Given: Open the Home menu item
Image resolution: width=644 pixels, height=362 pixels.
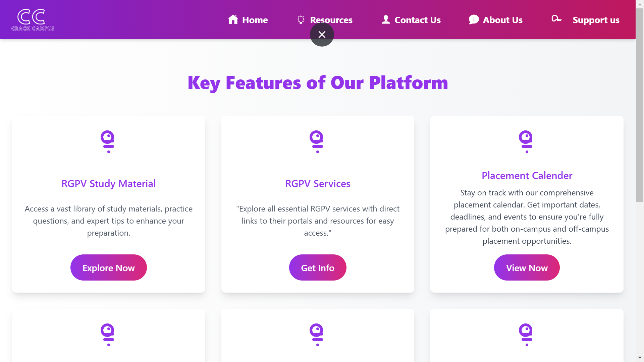Looking at the screenshot, I should pos(255,20).
